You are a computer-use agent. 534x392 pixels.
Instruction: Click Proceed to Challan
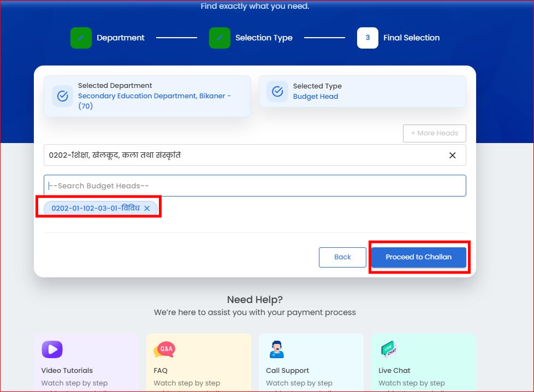[x=419, y=257]
